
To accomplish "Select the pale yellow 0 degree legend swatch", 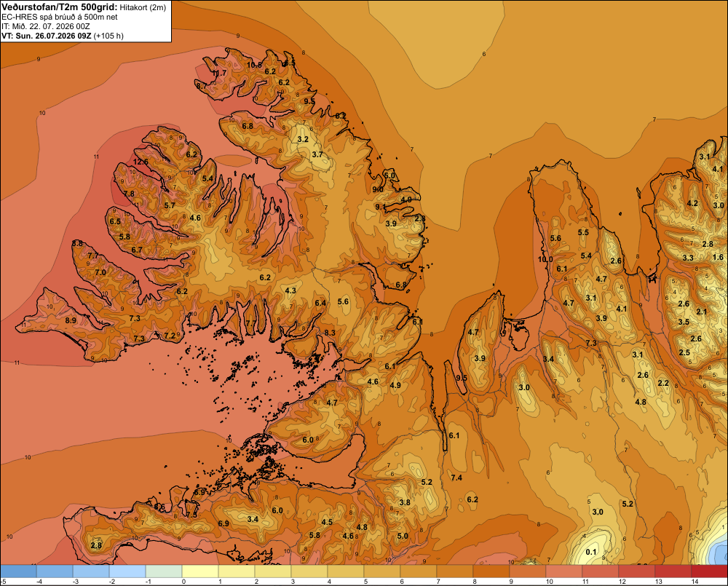I will [x=200, y=571].
